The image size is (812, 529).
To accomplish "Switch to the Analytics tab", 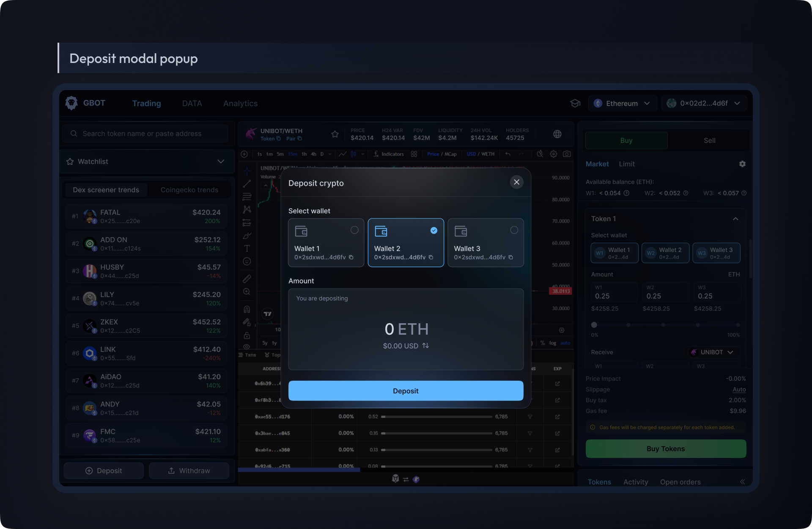I will tap(240, 103).
